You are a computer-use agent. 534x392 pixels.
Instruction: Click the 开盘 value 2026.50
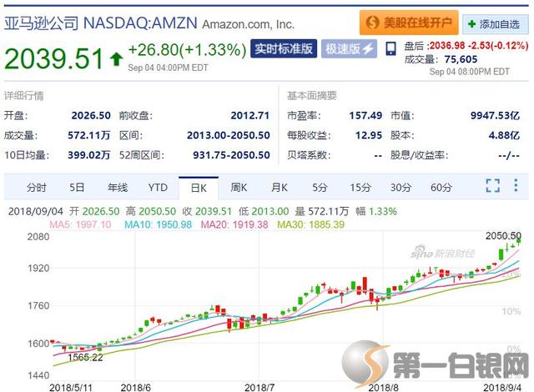pos(91,115)
